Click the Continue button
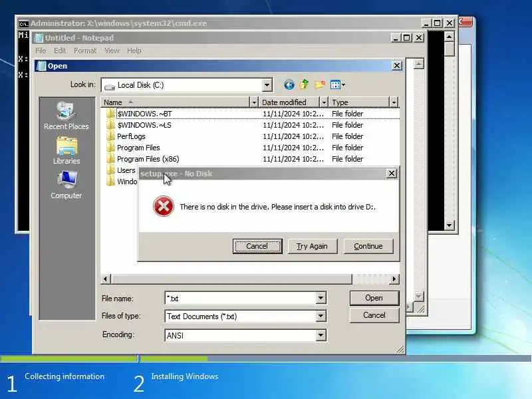 368,246
